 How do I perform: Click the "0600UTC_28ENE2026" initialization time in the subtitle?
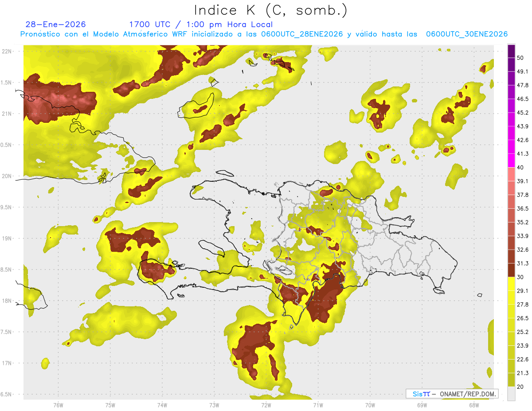302,34
